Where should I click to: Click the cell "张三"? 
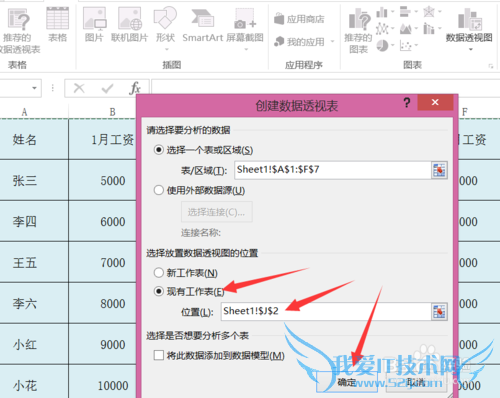pos(34,180)
